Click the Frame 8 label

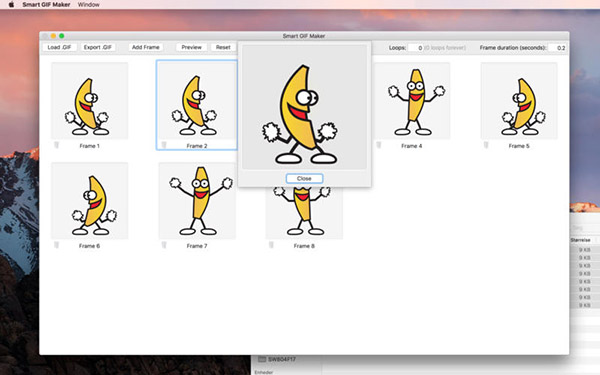304,246
